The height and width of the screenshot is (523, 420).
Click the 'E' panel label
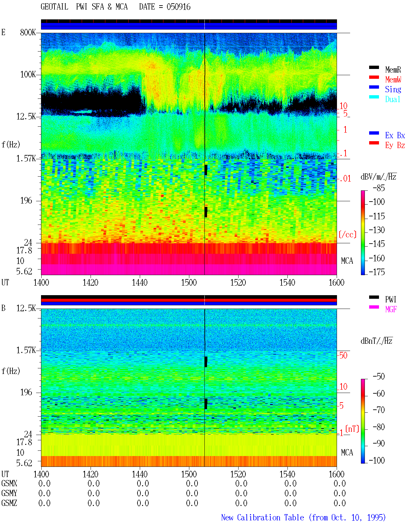tap(3, 32)
